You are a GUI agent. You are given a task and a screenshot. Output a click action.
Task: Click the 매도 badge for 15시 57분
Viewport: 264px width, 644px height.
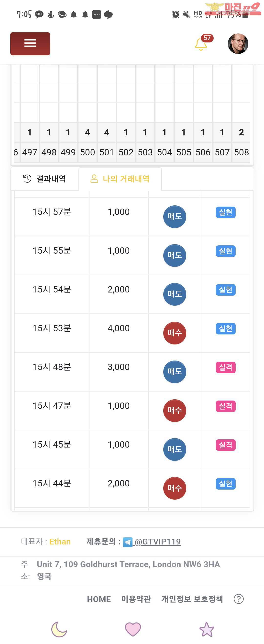175,217
